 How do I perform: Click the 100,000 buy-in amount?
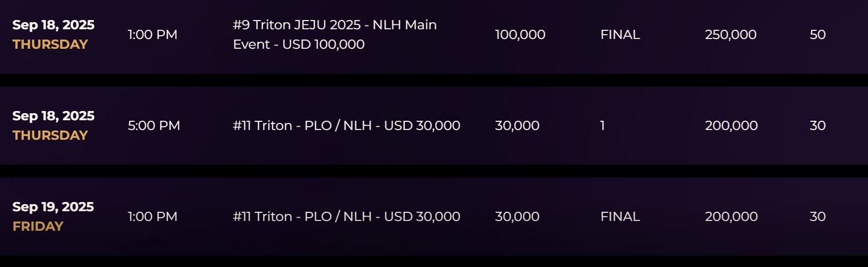[x=520, y=35]
